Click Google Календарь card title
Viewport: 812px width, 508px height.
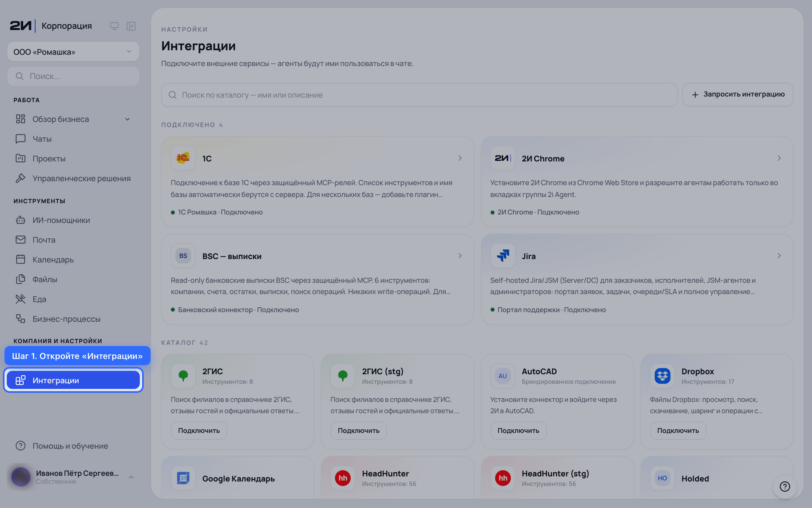(238, 478)
